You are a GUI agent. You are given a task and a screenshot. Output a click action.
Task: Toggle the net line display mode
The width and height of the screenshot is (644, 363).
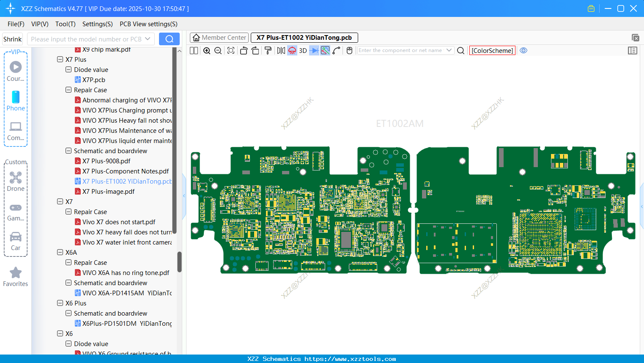[325, 50]
